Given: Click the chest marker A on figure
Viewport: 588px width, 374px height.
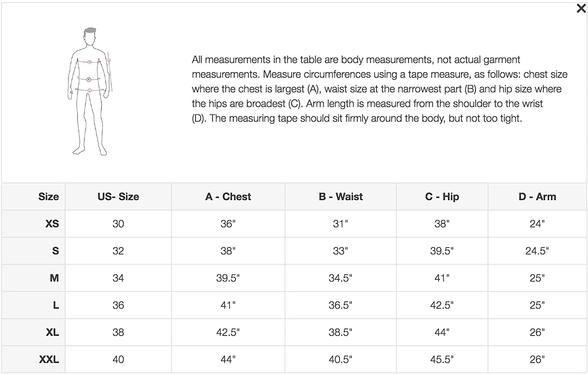Looking at the screenshot, I should pyautogui.click(x=89, y=62).
